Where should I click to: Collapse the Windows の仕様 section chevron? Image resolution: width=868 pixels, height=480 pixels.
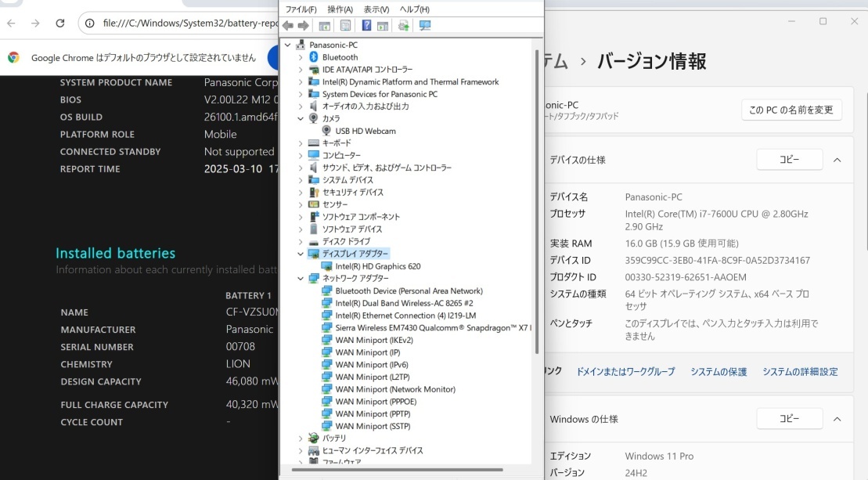point(837,419)
